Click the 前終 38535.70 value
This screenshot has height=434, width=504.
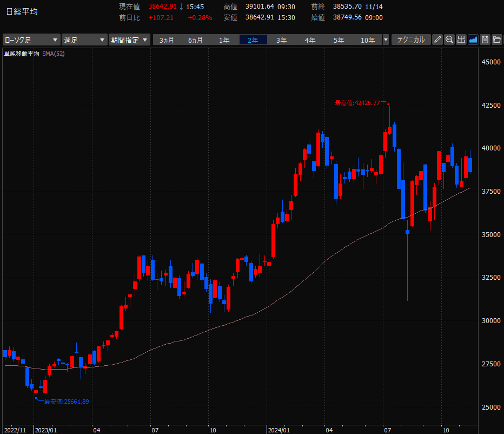347,6
